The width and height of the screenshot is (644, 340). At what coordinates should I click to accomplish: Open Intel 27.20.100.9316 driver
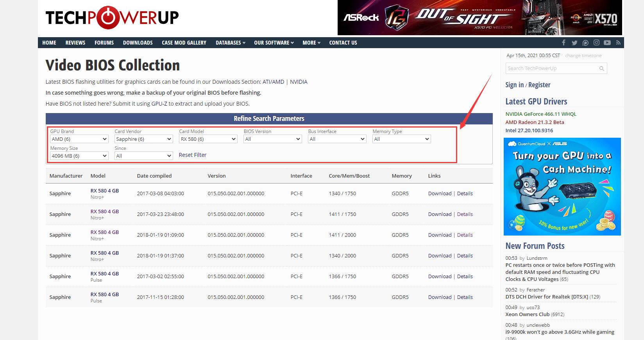[529, 131]
